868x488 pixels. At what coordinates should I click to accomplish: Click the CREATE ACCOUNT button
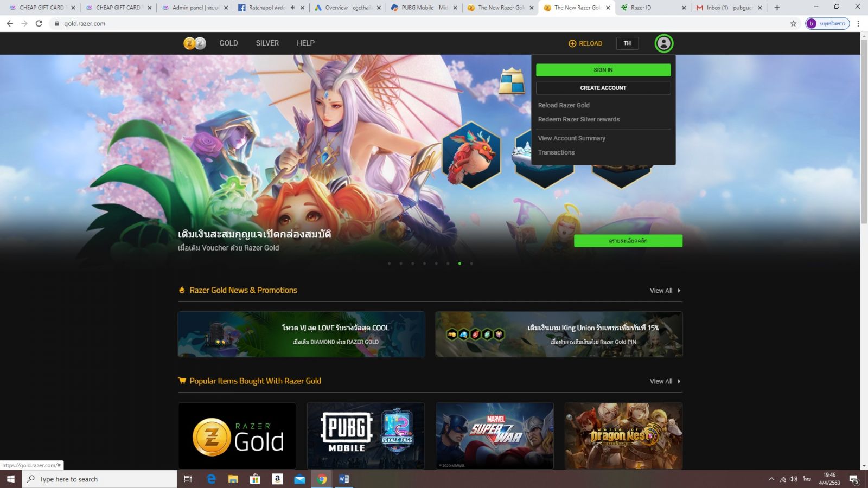[x=603, y=88]
